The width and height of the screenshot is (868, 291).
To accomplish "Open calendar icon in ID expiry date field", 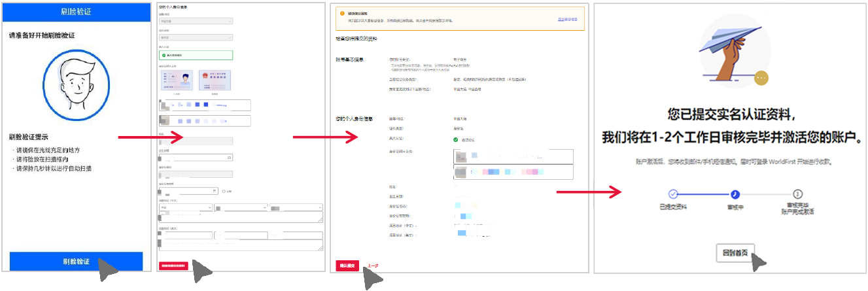I will pyautogui.click(x=215, y=191).
